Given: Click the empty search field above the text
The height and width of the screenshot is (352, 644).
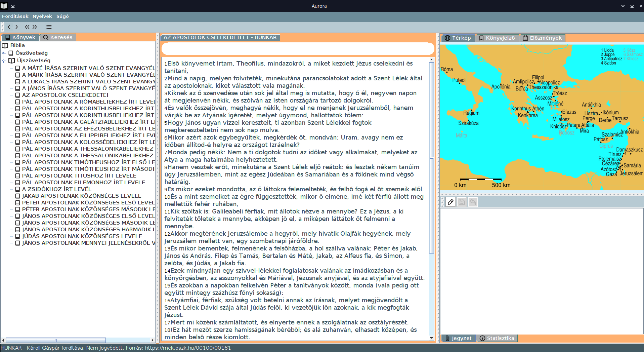Looking at the screenshot, I should 298,49.
